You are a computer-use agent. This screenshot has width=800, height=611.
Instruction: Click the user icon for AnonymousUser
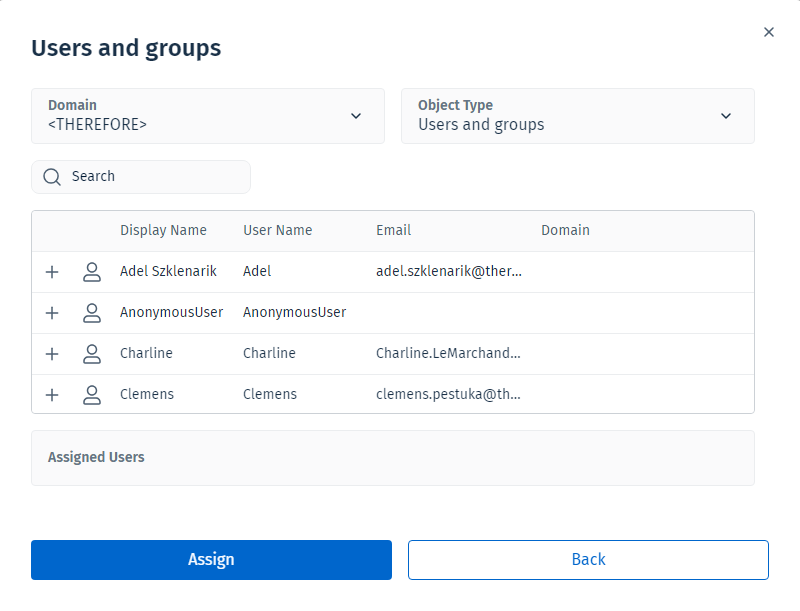92,313
